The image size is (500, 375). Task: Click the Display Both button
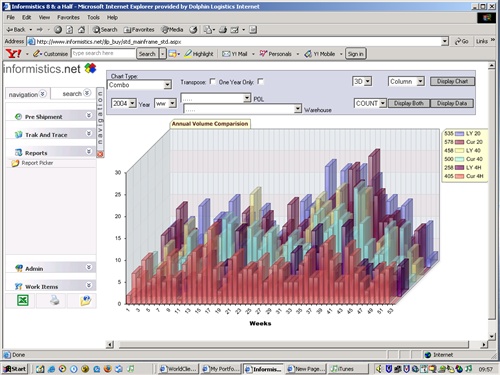[x=409, y=103]
